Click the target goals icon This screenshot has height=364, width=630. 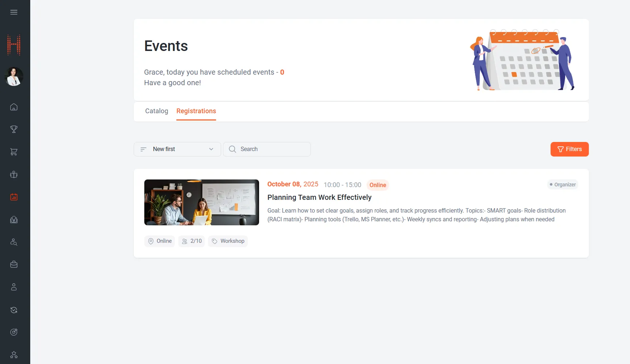pyautogui.click(x=14, y=332)
